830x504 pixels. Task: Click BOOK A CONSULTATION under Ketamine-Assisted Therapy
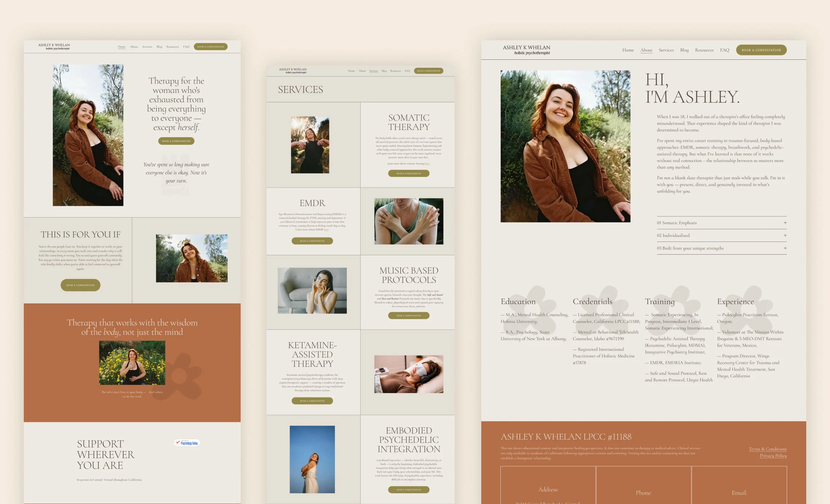tap(312, 401)
